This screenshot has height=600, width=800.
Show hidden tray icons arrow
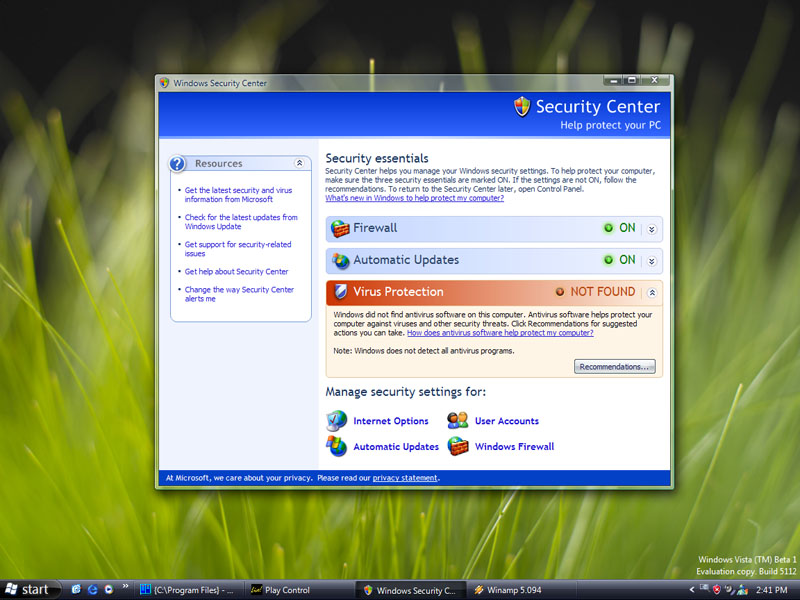(692, 590)
